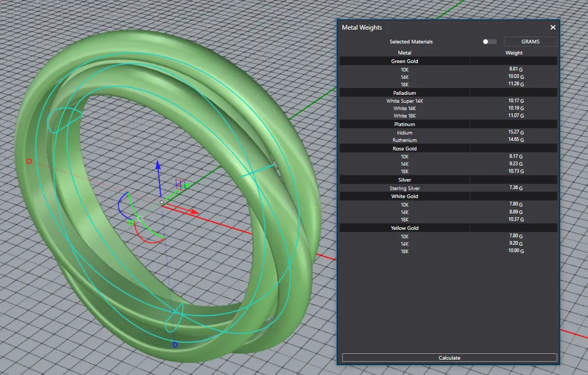Screen dimensions: 588x375
Task: Collapse the Platinum metal group header
Action: coord(405,124)
